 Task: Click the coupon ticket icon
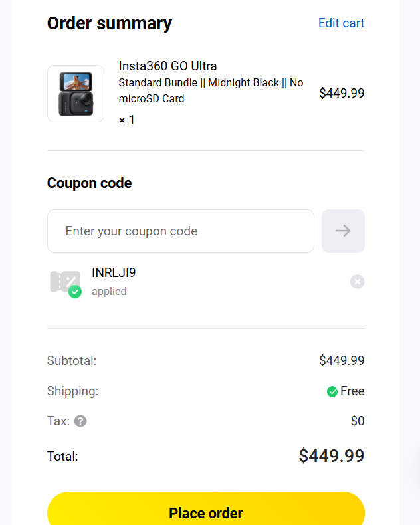[63, 280]
